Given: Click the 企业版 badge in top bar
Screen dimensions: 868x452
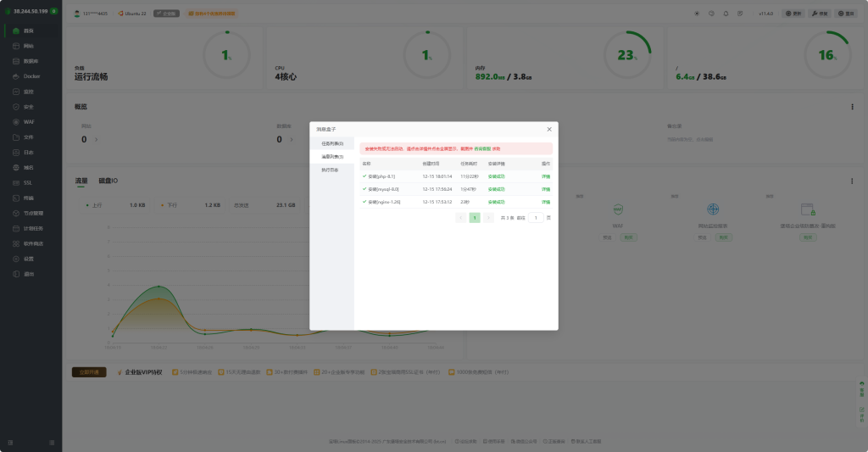Looking at the screenshot, I should [167, 14].
